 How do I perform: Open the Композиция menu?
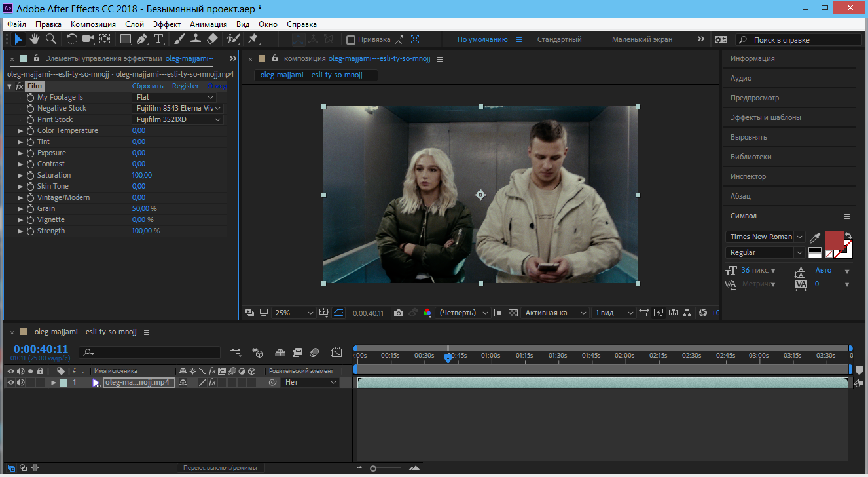point(93,24)
